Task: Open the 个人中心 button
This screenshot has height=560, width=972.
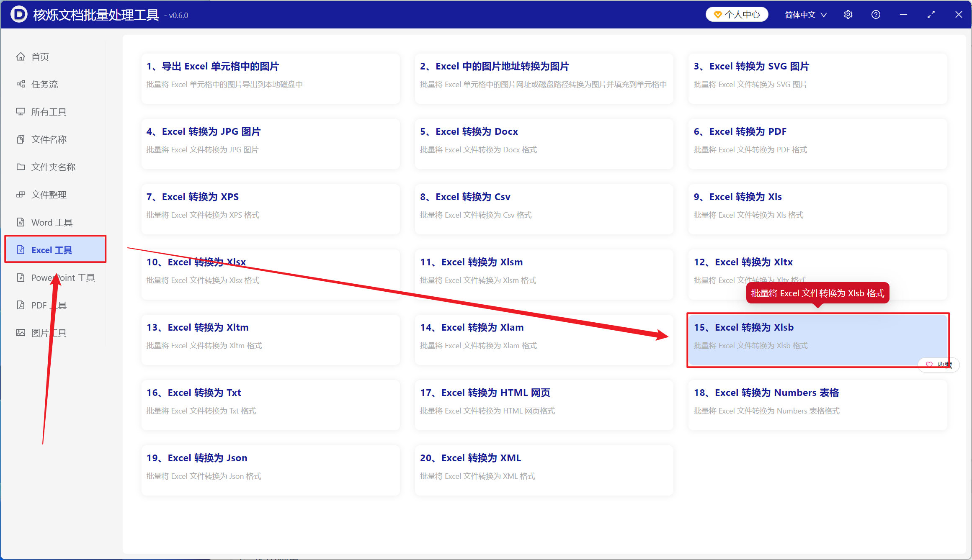Action: pyautogui.click(x=737, y=15)
